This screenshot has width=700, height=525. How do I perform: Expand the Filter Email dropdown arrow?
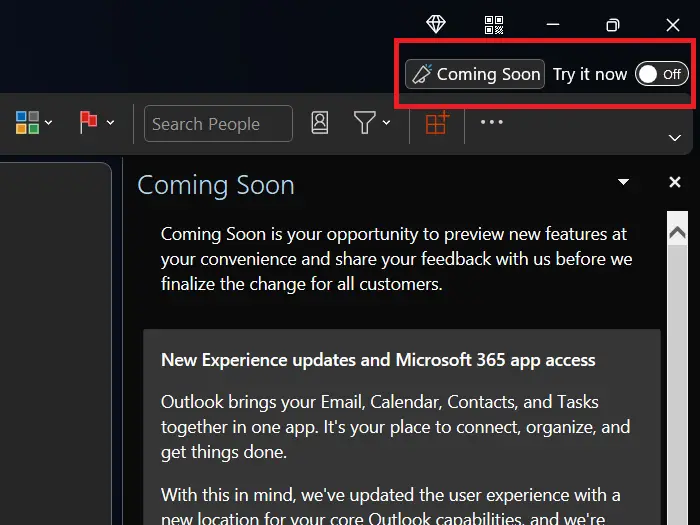[387, 123]
